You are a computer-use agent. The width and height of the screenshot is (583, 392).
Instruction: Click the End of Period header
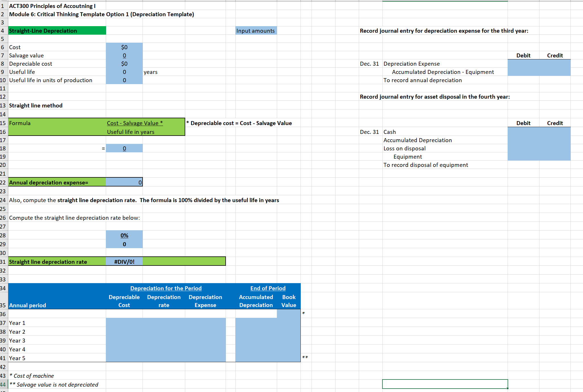coord(268,288)
